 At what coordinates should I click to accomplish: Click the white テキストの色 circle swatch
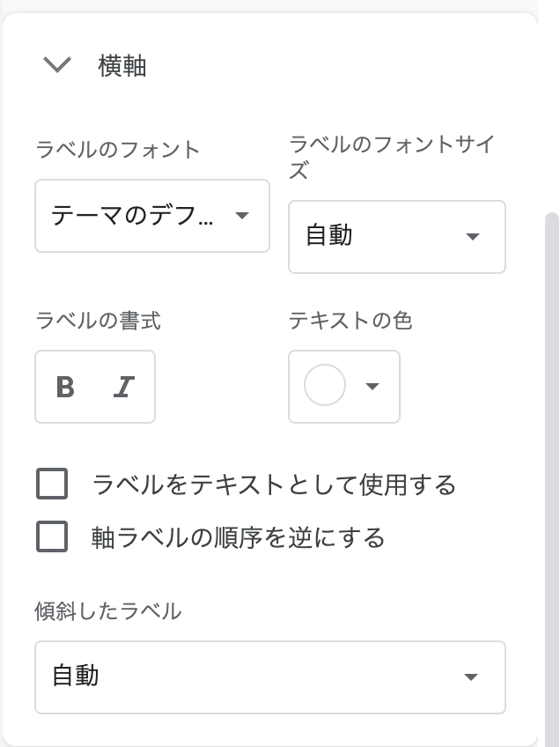(x=324, y=386)
